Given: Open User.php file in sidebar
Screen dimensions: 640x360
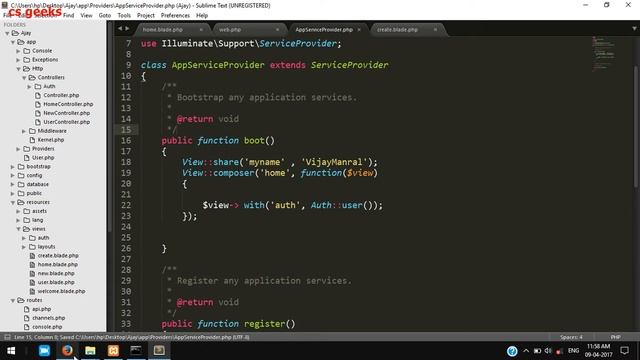Looking at the screenshot, I should 43,158.
